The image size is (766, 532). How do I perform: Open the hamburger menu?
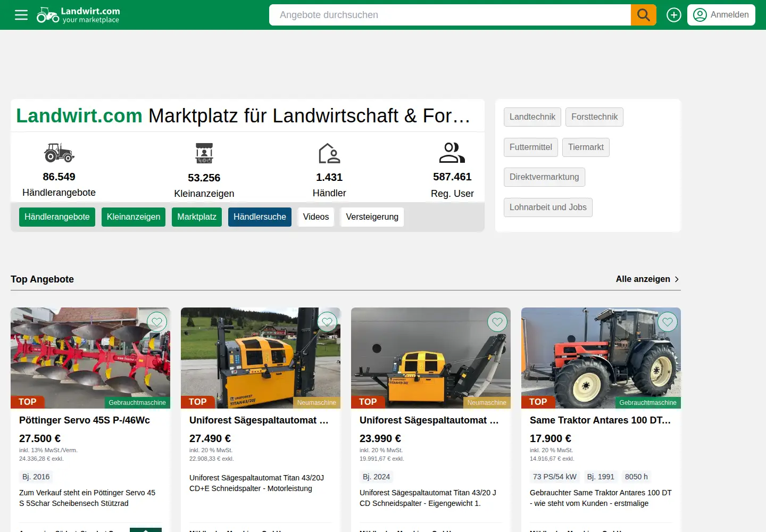[21, 15]
